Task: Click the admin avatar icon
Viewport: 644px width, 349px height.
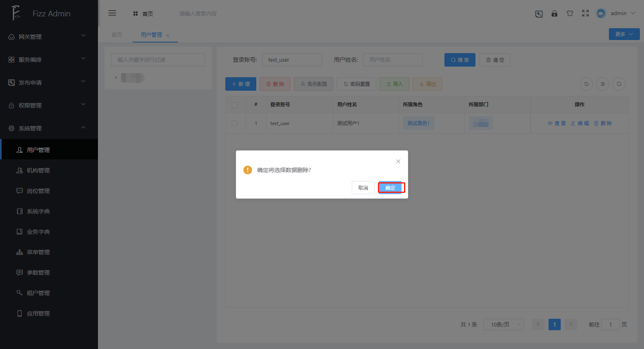Action: click(x=601, y=13)
